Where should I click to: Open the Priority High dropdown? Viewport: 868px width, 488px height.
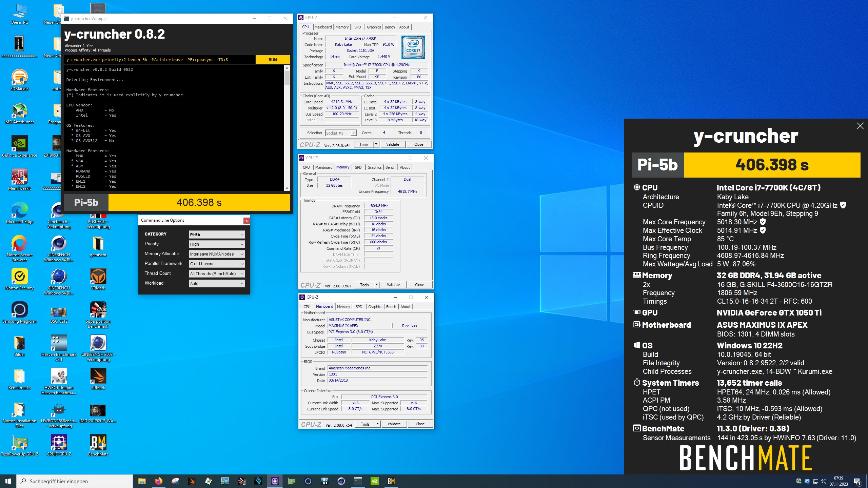(217, 244)
